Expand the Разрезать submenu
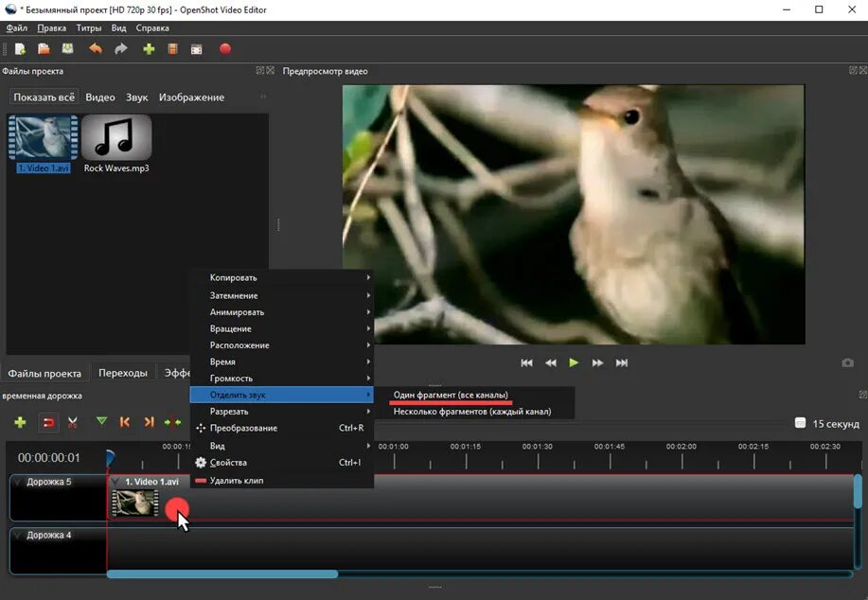868x600 pixels. click(x=282, y=412)
